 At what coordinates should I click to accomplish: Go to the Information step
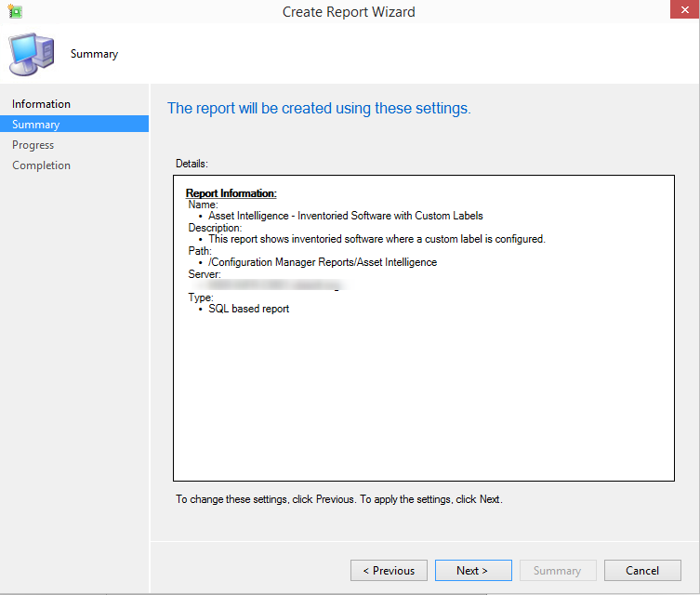click(x=41, y=104)
